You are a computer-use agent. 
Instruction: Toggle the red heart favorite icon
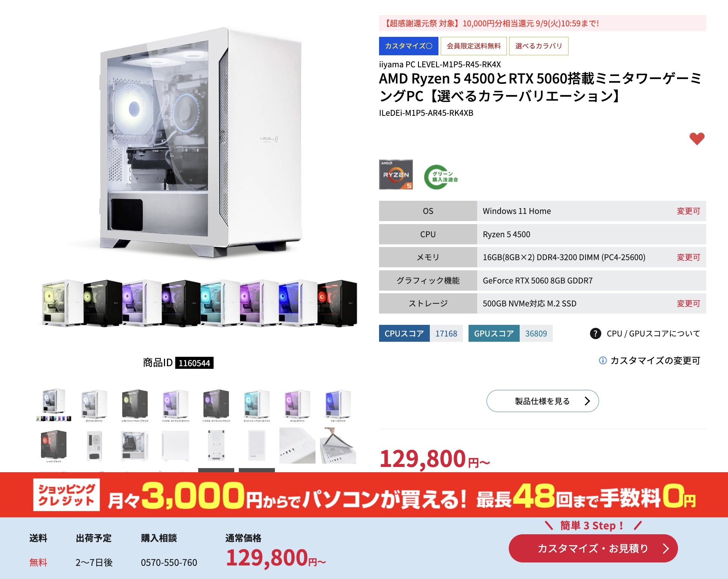point(697,139)
